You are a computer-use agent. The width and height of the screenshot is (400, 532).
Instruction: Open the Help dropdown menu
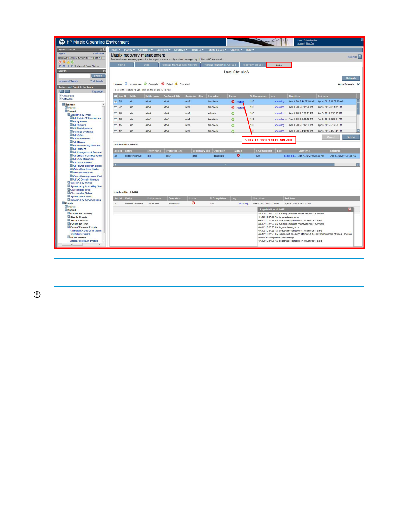pos(250,50)
